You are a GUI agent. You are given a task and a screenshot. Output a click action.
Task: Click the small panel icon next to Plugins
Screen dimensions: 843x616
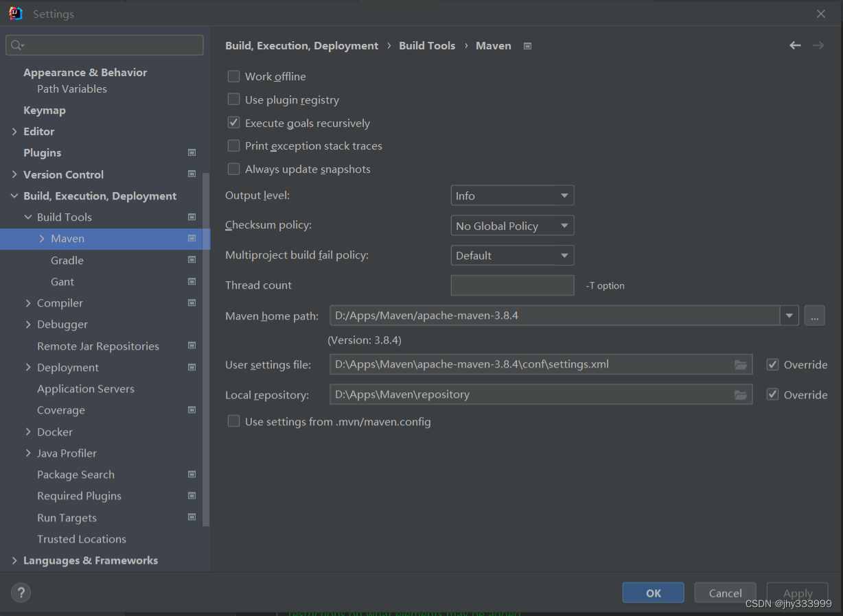(192, 152)
